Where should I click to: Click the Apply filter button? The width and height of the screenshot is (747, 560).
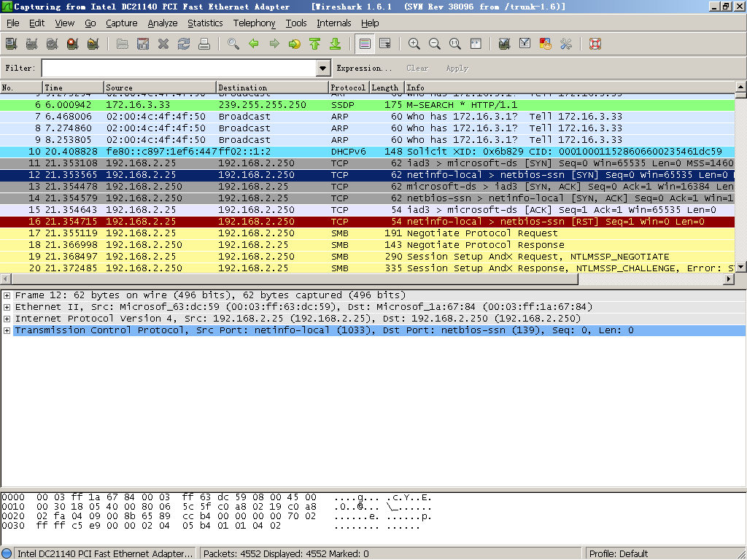coord(457,68)
